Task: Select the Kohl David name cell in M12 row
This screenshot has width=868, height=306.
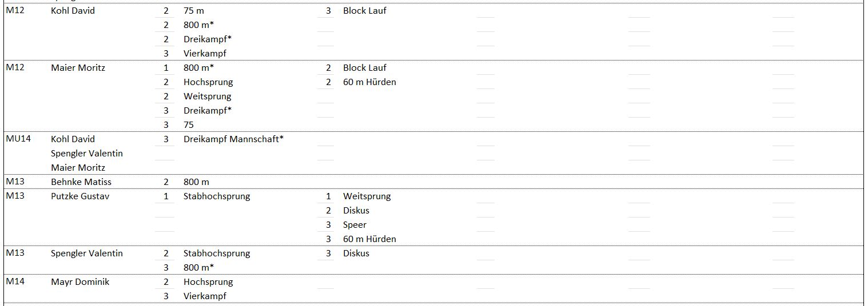Action: pos(73,11)
